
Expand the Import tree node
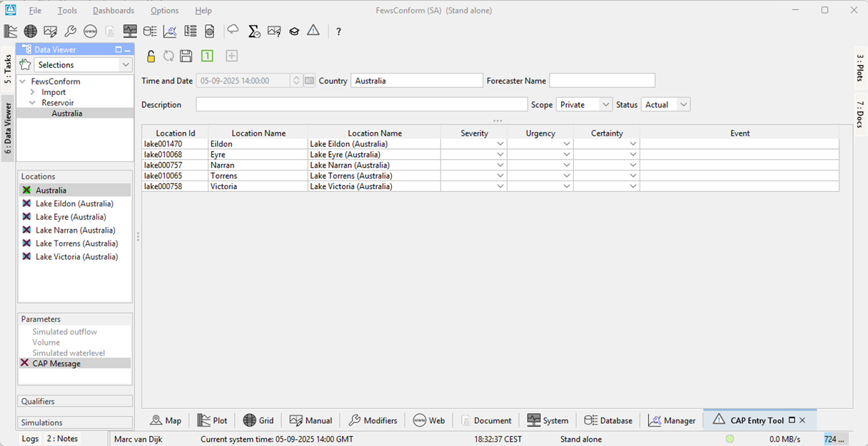click(x=33, y=92)
